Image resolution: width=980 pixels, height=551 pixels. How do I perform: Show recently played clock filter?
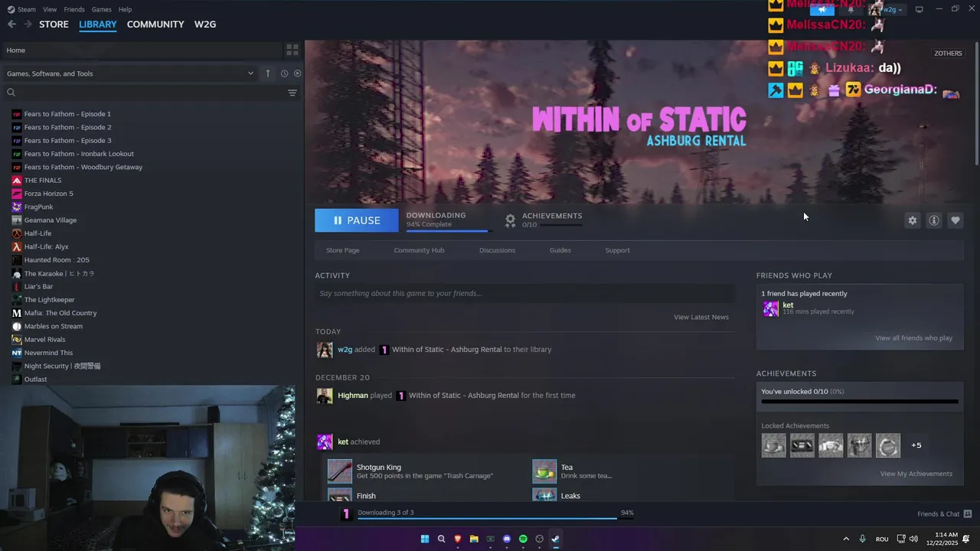coord(284,73)
